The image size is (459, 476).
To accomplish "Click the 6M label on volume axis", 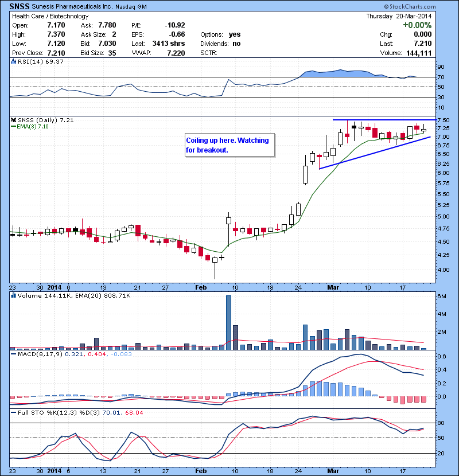I will pyautogui.click(x=442, y=296).
